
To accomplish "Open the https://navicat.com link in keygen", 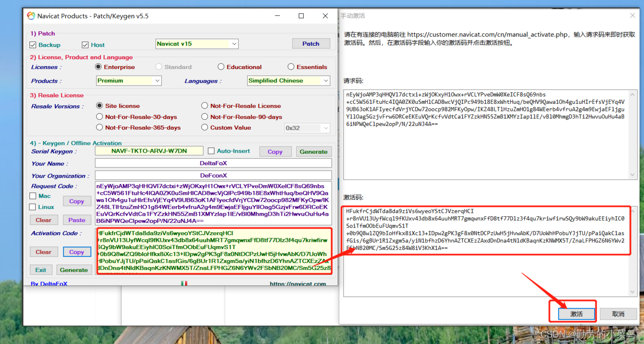I will (x=298, y=284).
